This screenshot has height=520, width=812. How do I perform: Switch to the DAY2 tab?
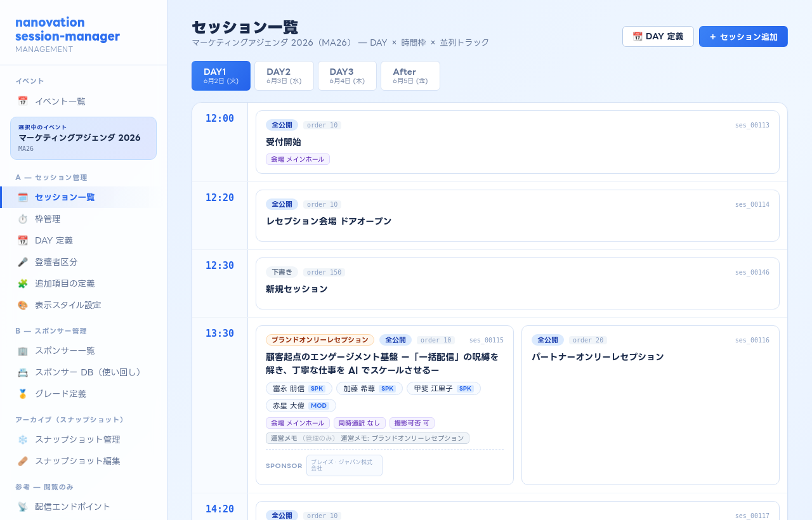coord(284,76)
